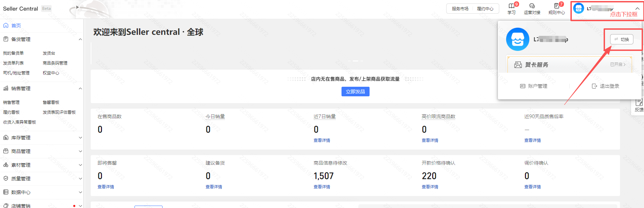This screenshot has height=208, width=644.
Task: Open 发货单列表 menu item
Action: tap(13, 63)
